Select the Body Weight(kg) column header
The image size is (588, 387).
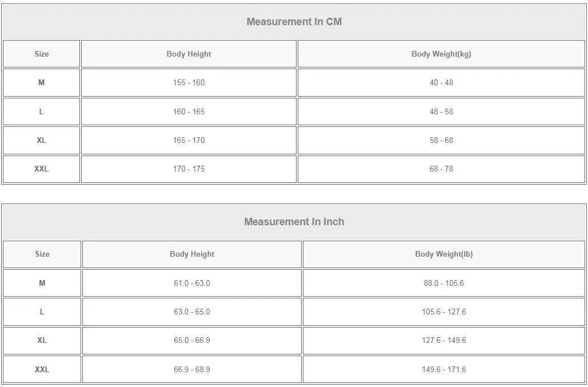pyautogui.click(x=441, y=54)
